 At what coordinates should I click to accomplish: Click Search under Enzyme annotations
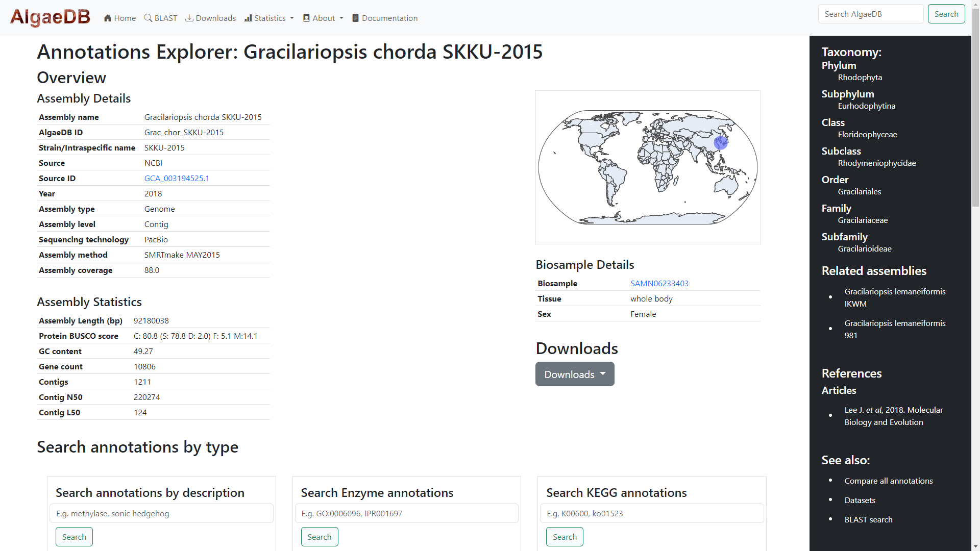320,537
